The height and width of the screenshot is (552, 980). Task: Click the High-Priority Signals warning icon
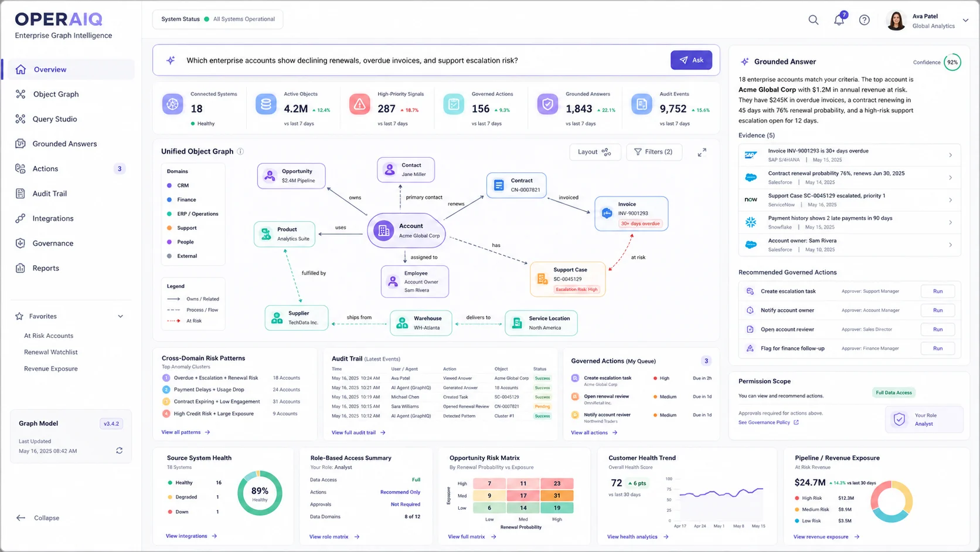click(360, 104)
